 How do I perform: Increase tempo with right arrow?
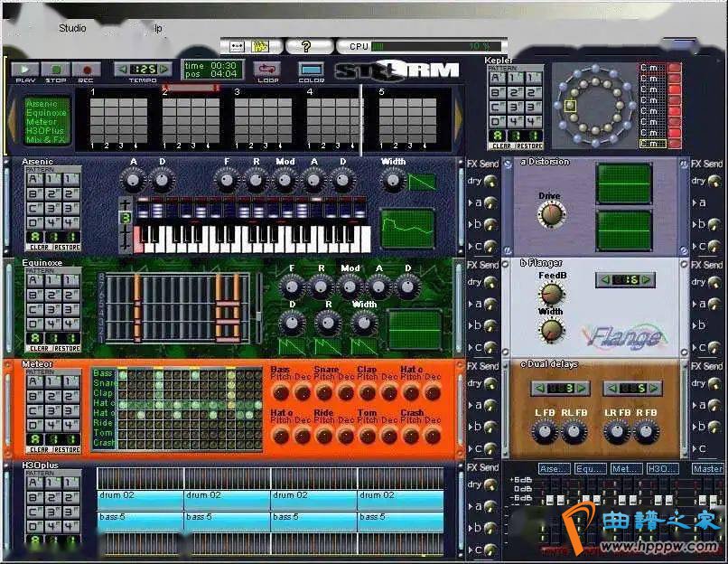click(x=164, y=70)
